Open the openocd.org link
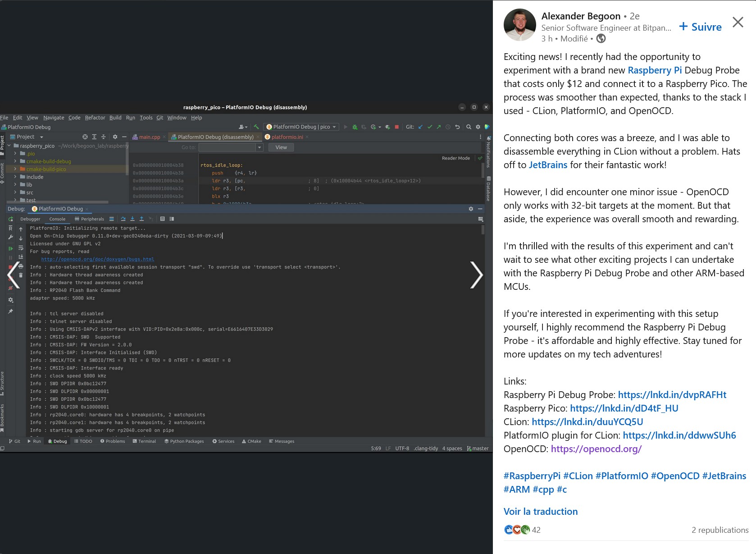The width and height of the screenshot is (756, 554). (x=596, y=449)
